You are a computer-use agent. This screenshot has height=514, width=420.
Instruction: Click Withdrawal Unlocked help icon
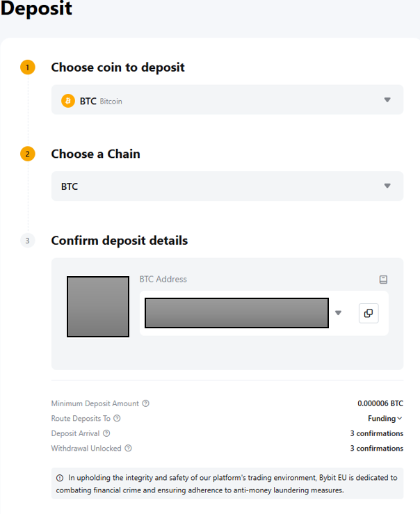pos(128,449)
